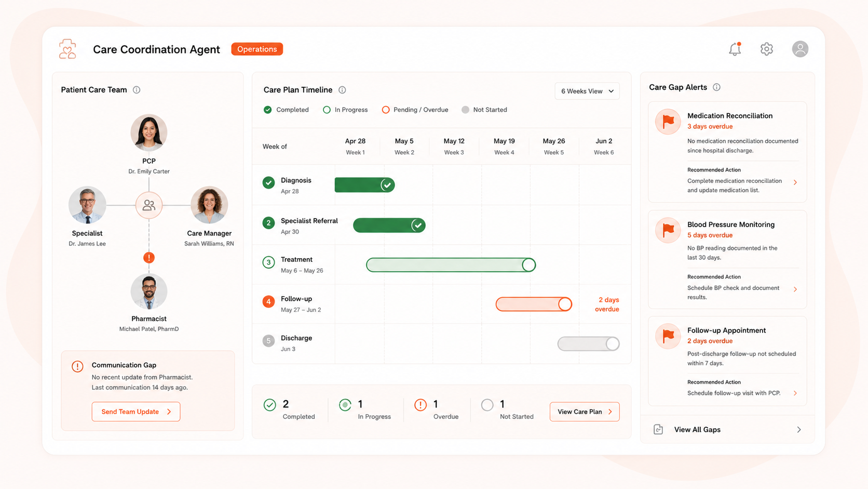
Task: Expand Blood Pressure Monitoring recommended action chevron
Action: tap(795, 289)
